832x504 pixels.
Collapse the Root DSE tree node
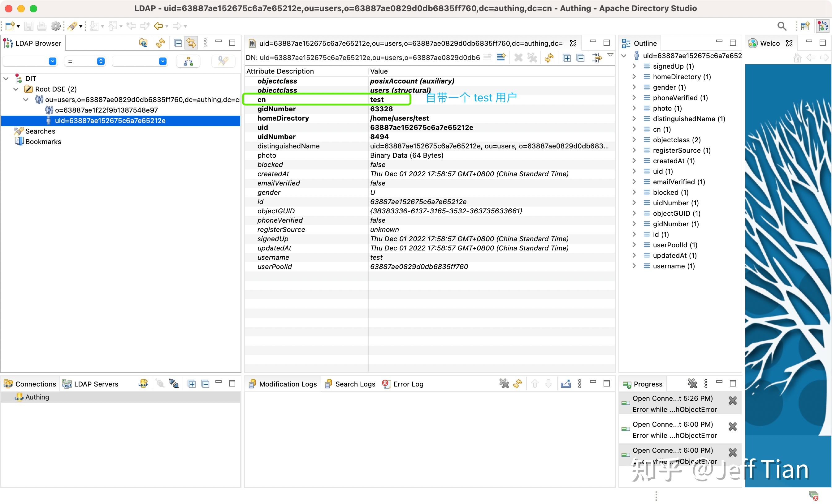point(16,89)
